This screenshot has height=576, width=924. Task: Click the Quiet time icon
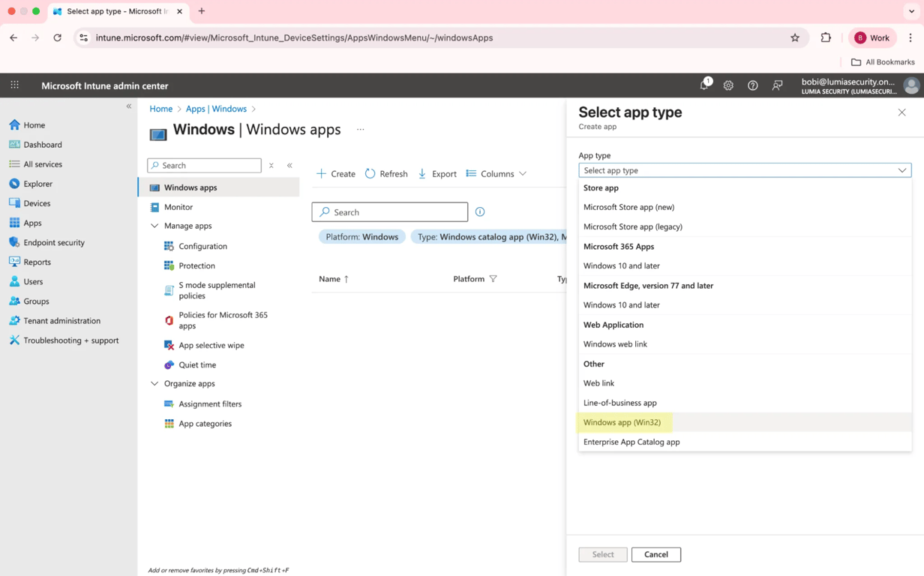pos(169,364)
